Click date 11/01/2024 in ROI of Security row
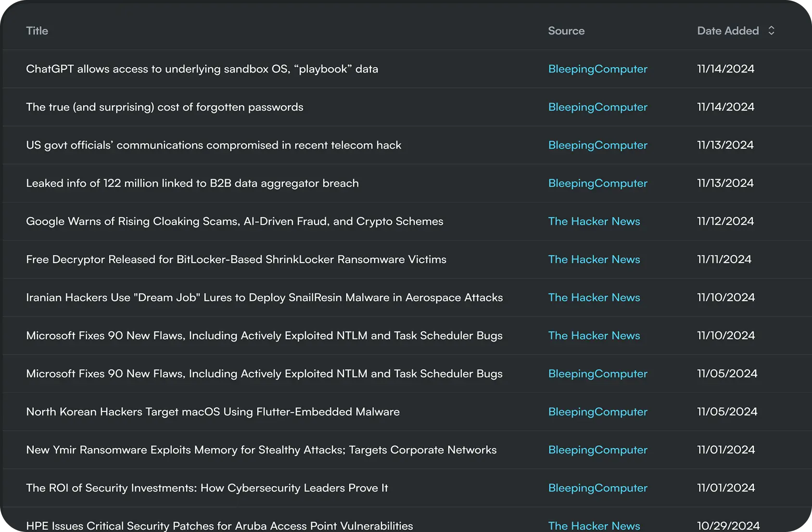Viewport: 812px width, 532px height. [726, 487]
